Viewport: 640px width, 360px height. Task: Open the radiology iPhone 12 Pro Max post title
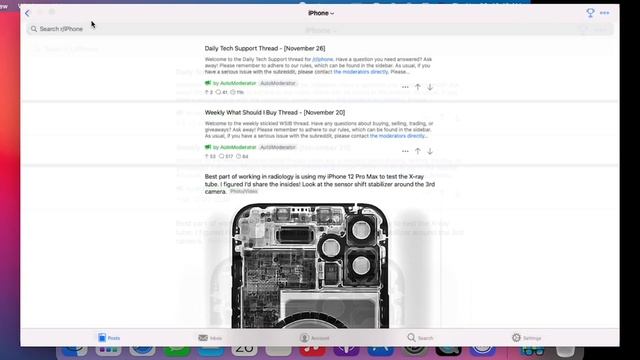[x=320, y=184]
